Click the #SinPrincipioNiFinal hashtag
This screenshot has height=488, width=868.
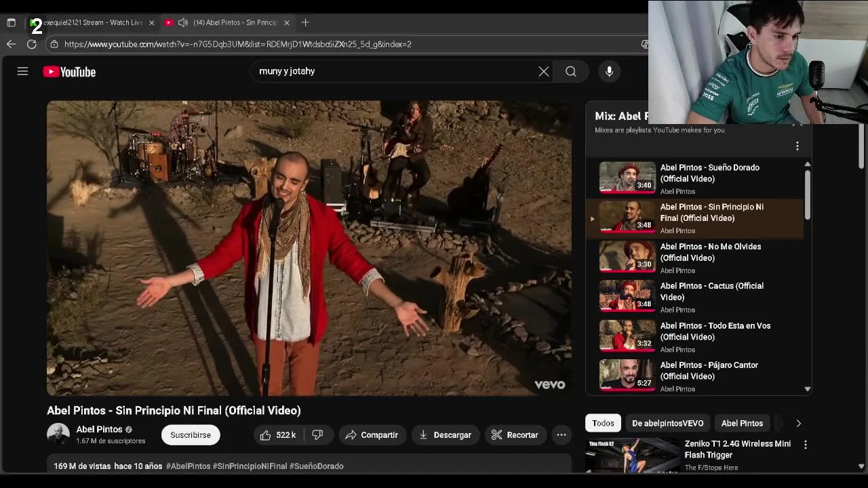pos(250,466)
